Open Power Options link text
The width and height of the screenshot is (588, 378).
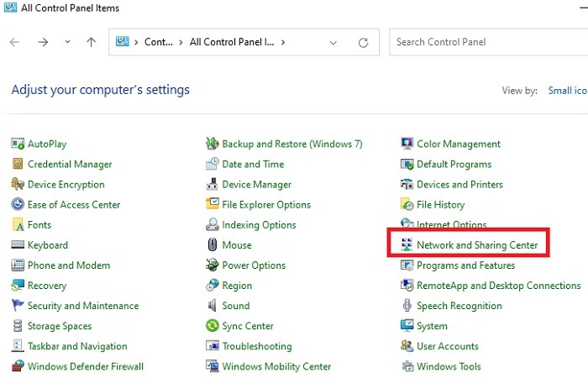tap(254, 265)
